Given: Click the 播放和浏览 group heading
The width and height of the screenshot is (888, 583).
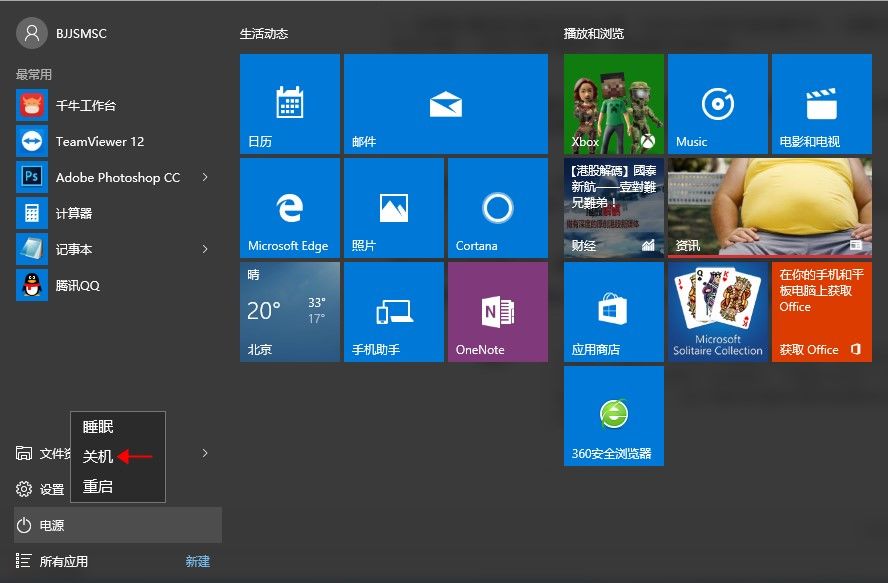Looking at the screenshot, I should [594, 34].
